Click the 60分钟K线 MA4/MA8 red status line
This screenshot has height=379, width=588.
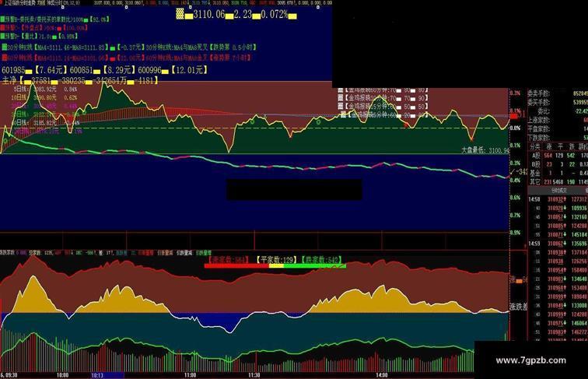[127, 58]
